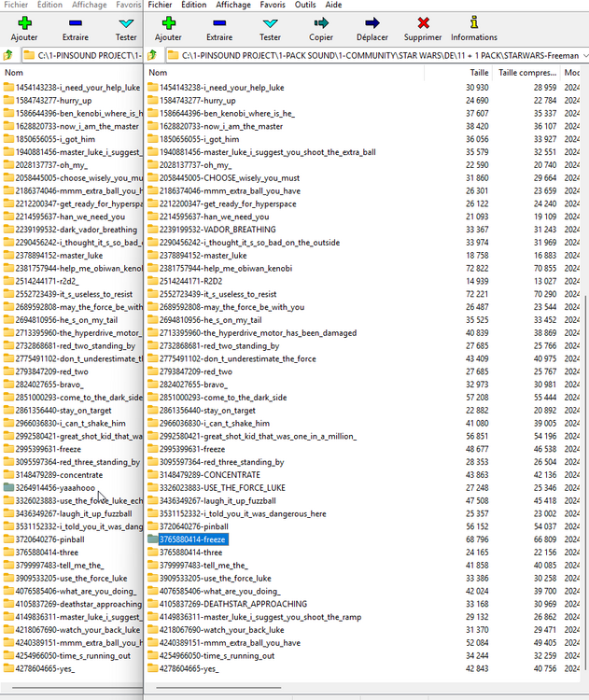589x700 pixels.
Task: Select 2381757944-help_me_obiwan_kenobi in right window
Action: pyautogui.click(x=226, y=268)
